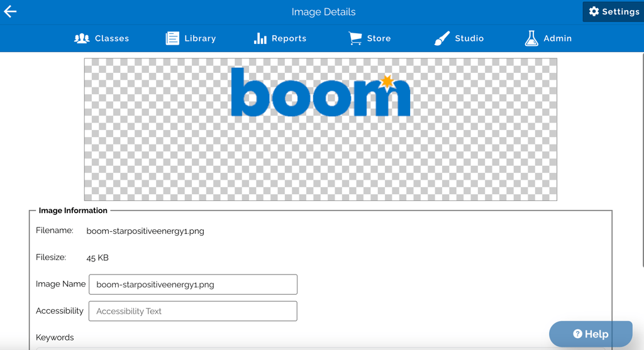Click the flask icon beside Admin
The height and width of the screenshot is (350, 644).
(x=531, y=38)
